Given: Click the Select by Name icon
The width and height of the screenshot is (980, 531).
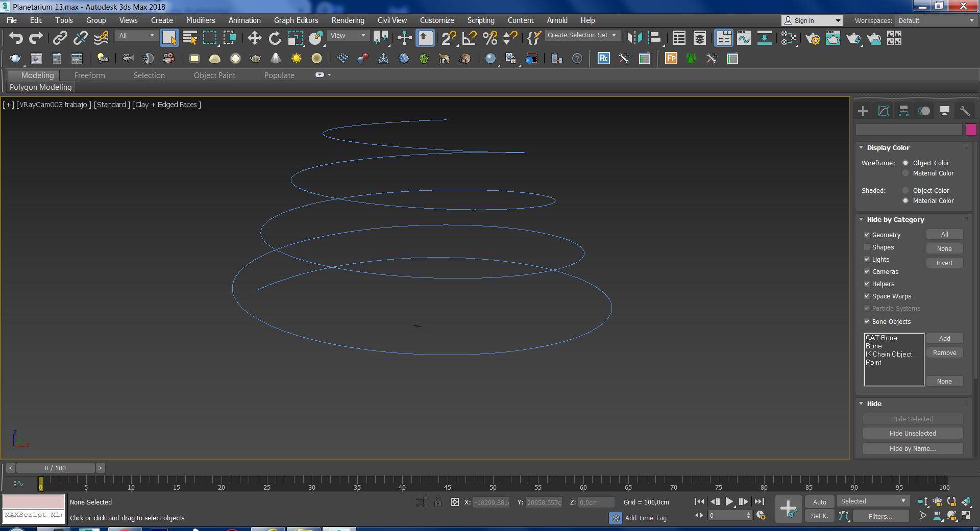Looking at the screenshot, I should click(190, 38).
